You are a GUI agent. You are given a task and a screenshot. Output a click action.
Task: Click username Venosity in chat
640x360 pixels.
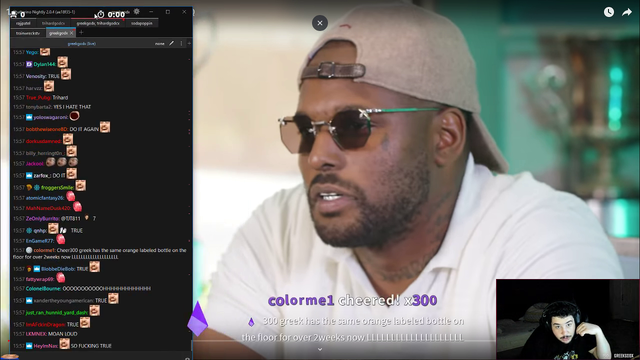click(36, 76)
